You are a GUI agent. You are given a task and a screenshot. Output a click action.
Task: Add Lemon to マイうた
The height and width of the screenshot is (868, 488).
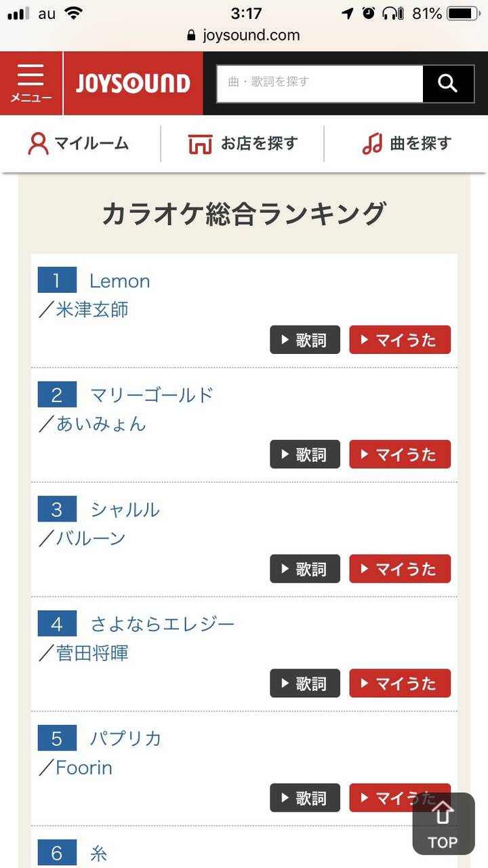point(400,340)
